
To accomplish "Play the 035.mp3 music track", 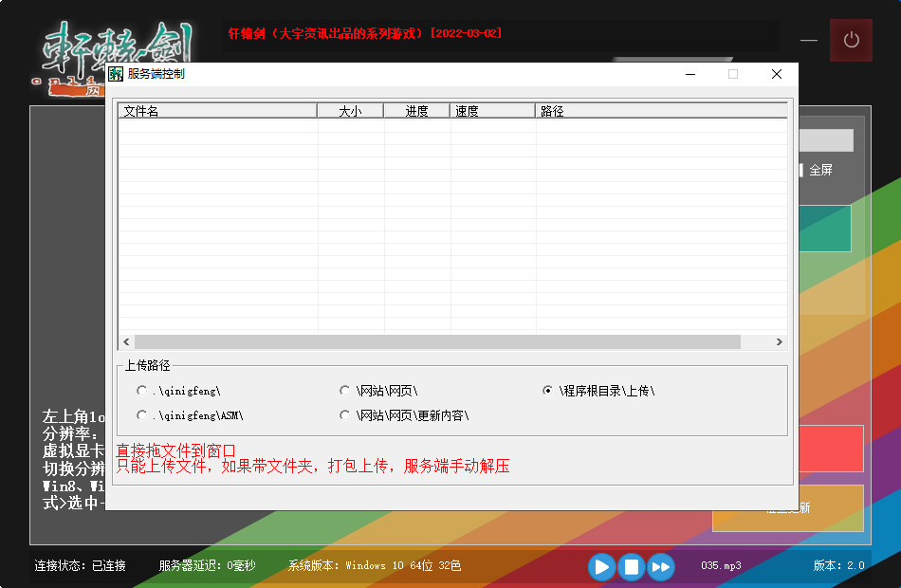I will pos(601,567).
